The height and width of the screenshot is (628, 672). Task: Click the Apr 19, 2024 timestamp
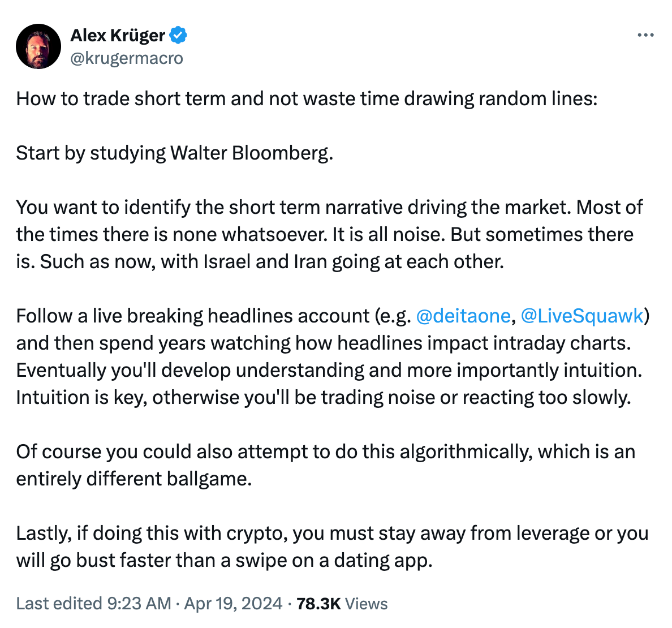(x=232, y=603)
